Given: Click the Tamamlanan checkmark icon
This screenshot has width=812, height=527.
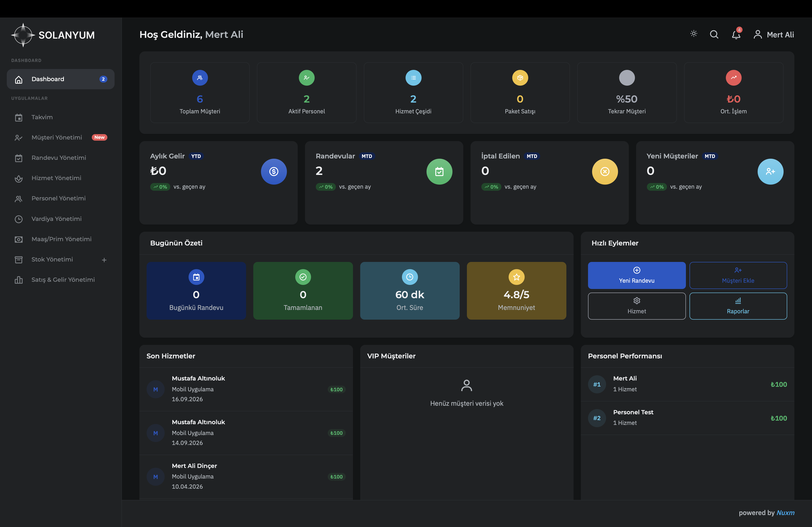Looking at the screenshot, I should coord(303,277).
